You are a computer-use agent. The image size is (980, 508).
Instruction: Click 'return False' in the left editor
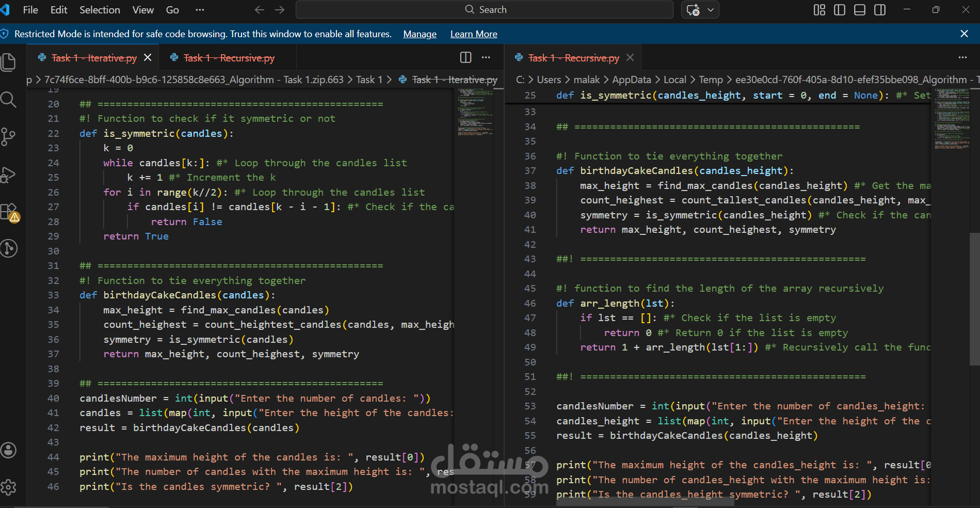[x=186, y=221]
